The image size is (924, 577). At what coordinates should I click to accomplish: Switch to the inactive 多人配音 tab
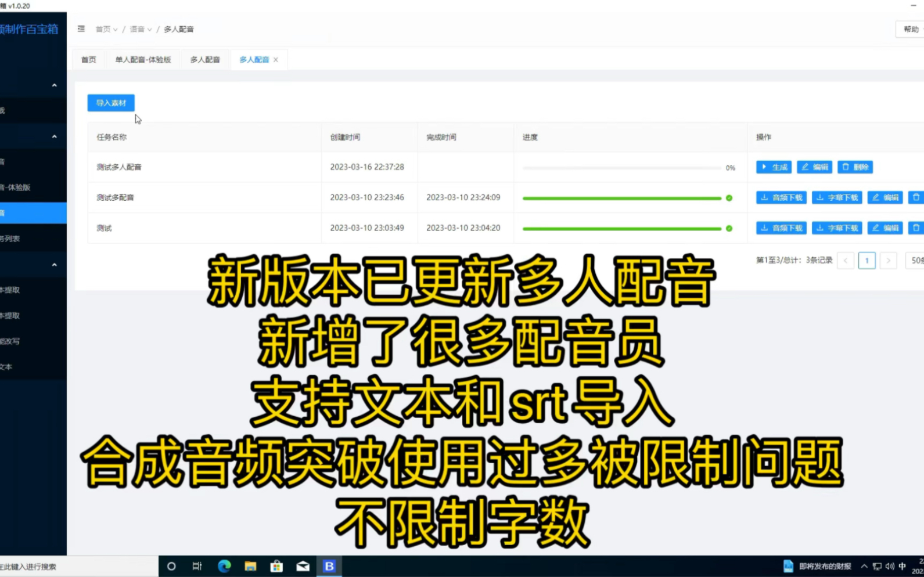[205, 60]
